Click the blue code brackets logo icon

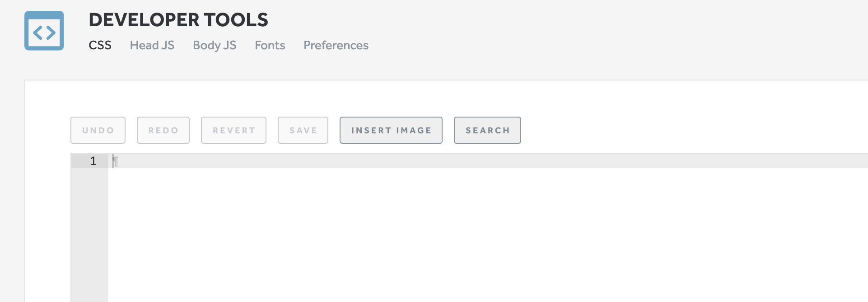tap(44, 31)
